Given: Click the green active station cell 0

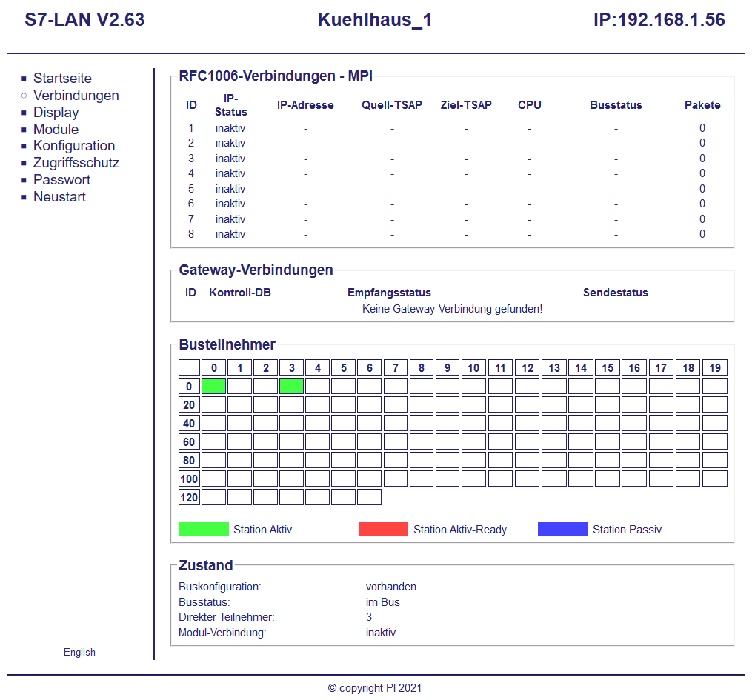Looking at the screenshot, I should 213,386.
